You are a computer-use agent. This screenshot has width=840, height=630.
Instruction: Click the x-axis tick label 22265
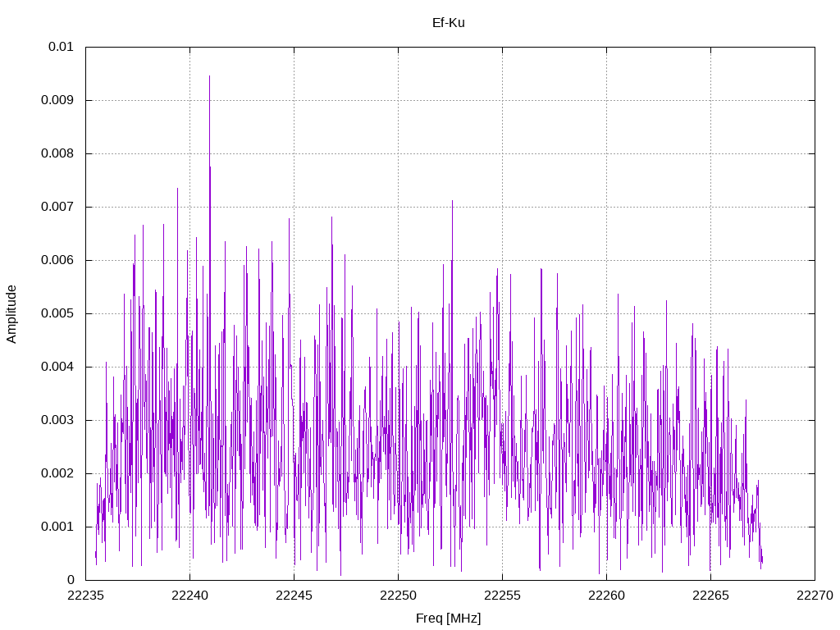pos(711,596)
